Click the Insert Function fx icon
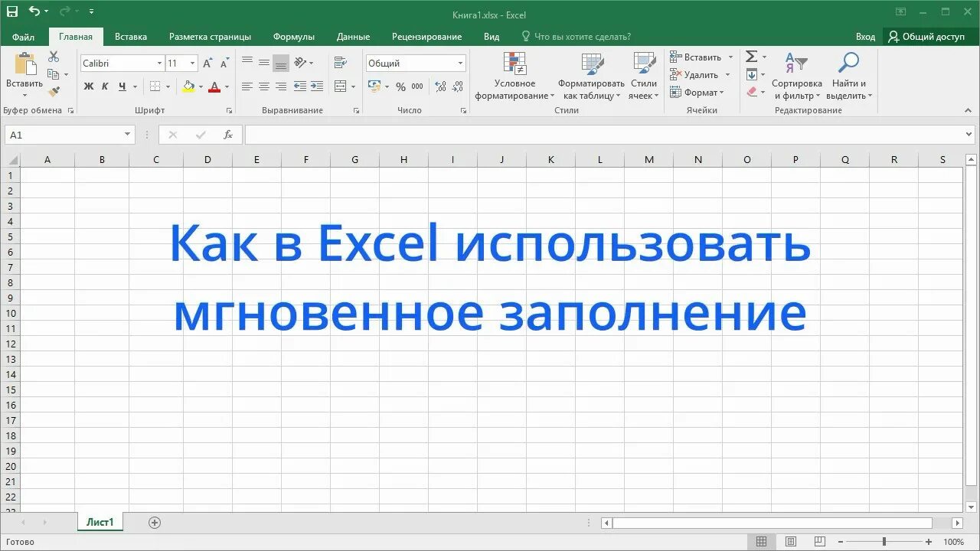980x551 pixels. (x=228, y=135)
